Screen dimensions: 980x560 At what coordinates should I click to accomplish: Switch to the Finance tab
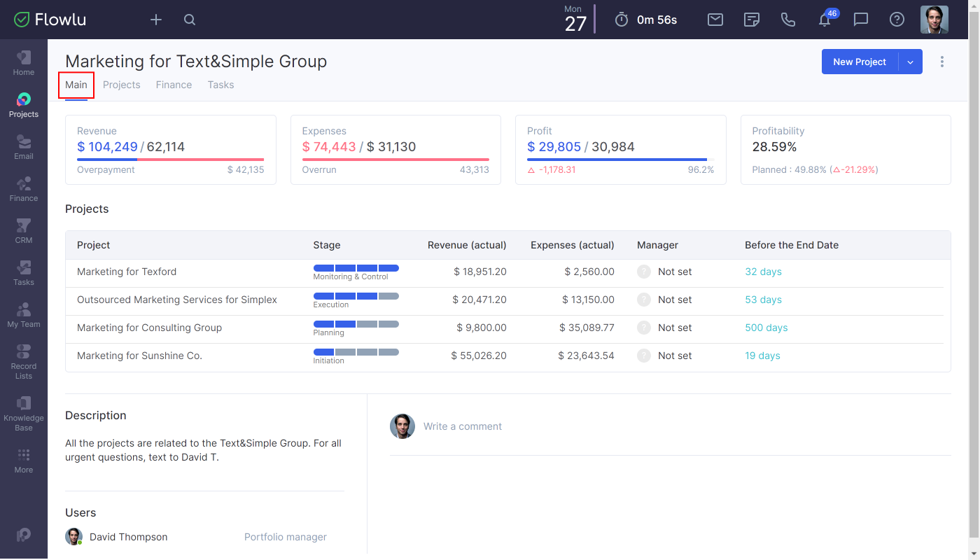tap(174, 85)
